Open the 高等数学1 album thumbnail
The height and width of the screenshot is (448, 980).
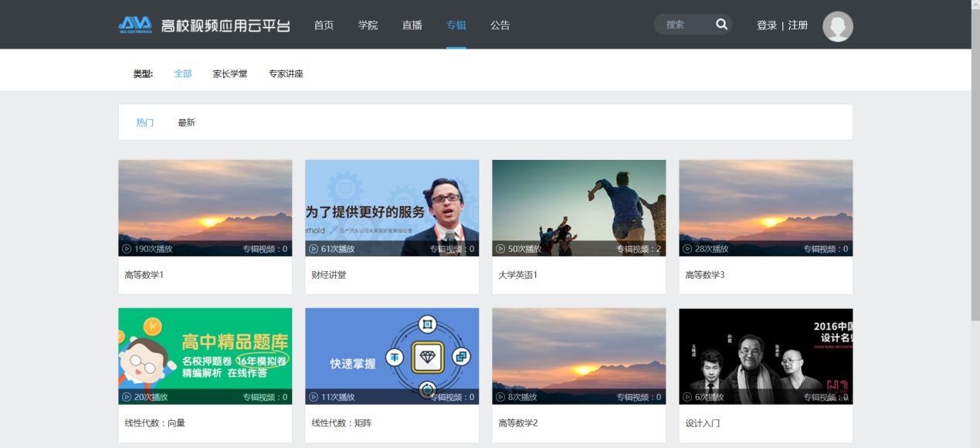(x=205, y=208)
